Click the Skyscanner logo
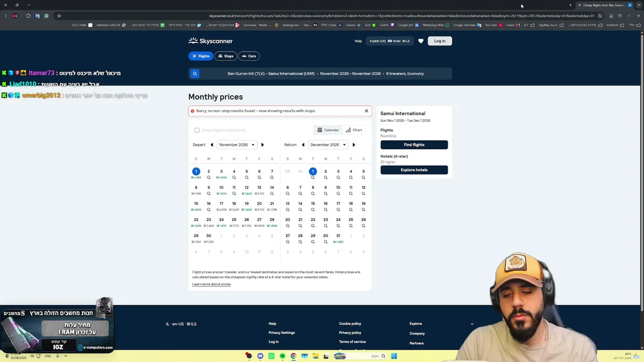This screenshot has width=644, height=362. click(210, 41)
